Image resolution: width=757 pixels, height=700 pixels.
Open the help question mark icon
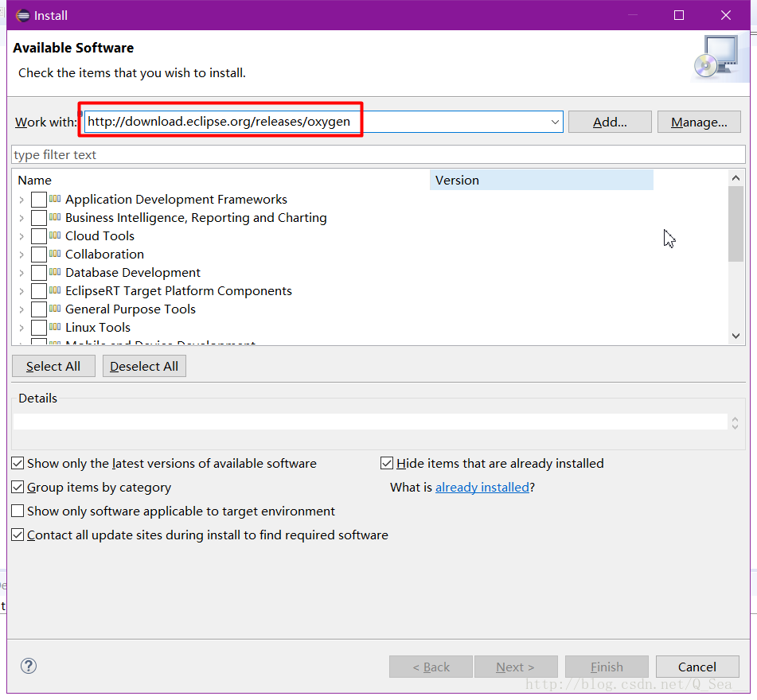(29, 667)
